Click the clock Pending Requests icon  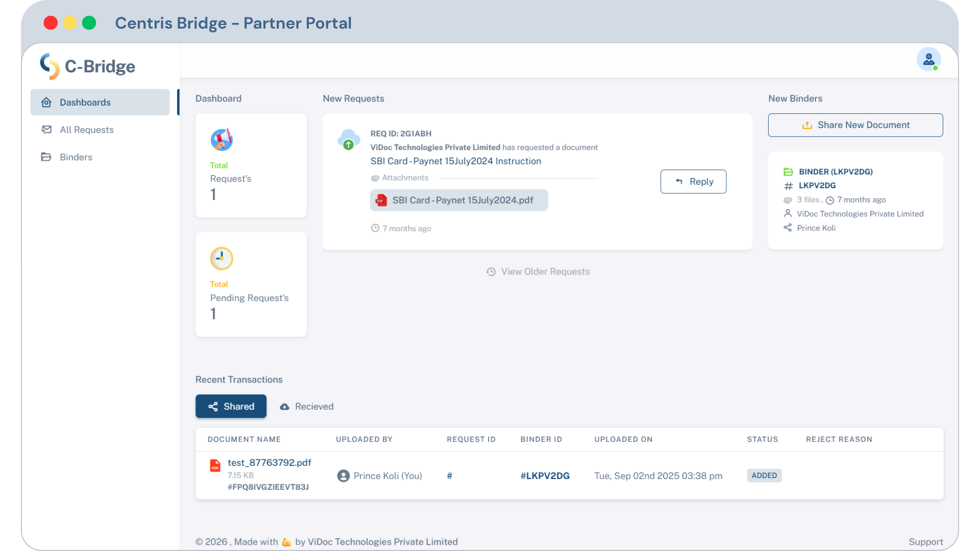click(x=222, y=259)
